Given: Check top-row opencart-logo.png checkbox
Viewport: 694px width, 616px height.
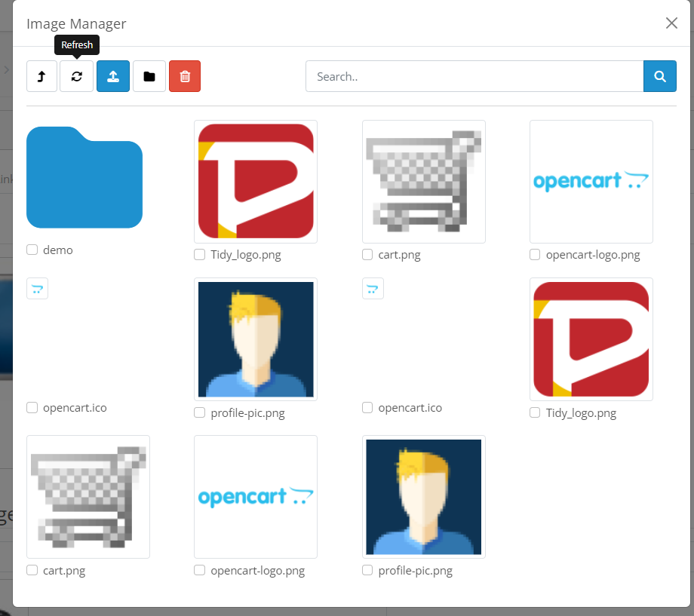Looking at the screenshot, I should [535, 254].
